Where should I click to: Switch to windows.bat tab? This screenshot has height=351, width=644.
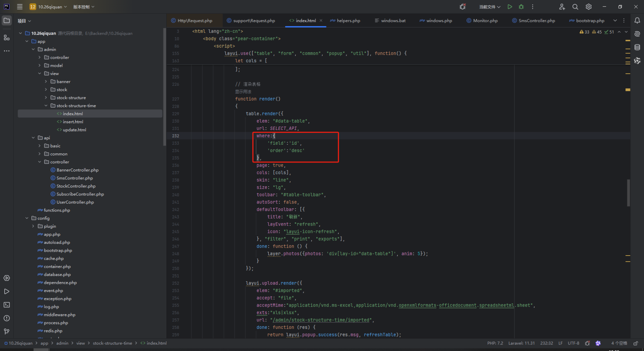[390, 20]
